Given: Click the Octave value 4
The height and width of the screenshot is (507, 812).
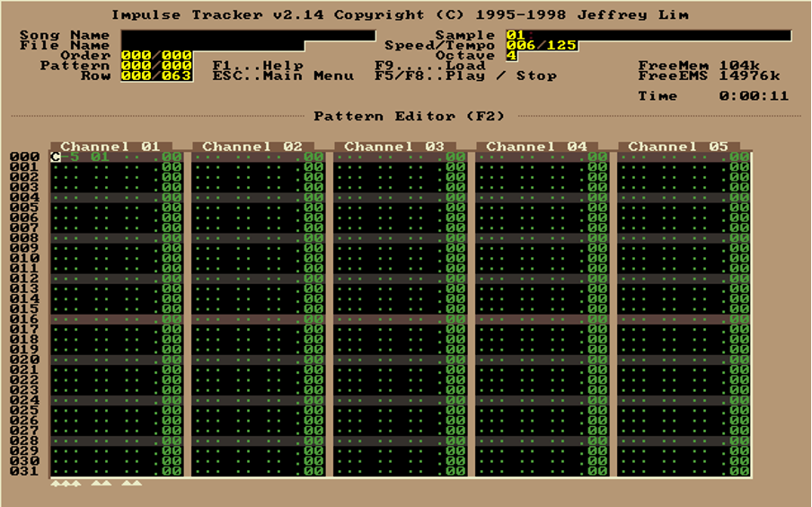Looking at the screenshot, I should point(512,56).
